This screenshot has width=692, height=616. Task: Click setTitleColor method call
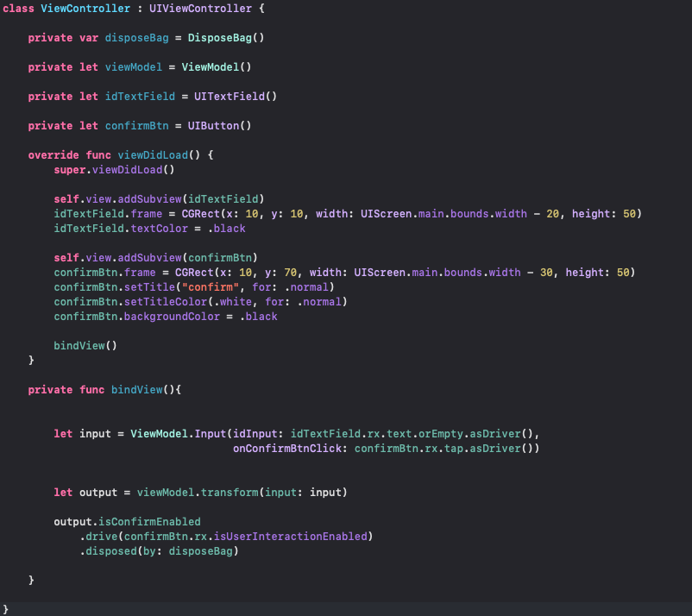point(166,302)
